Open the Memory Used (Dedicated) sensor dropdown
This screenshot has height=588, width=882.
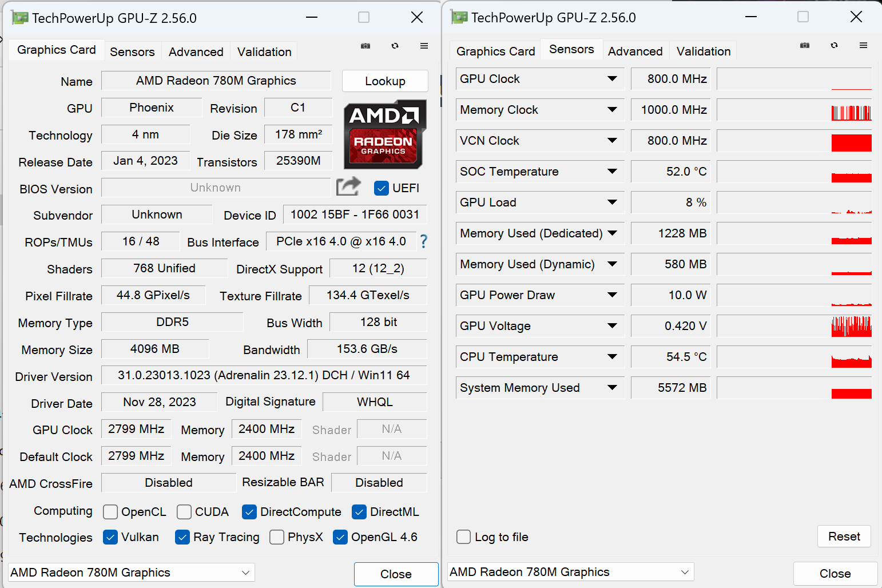tap(612, 233)
